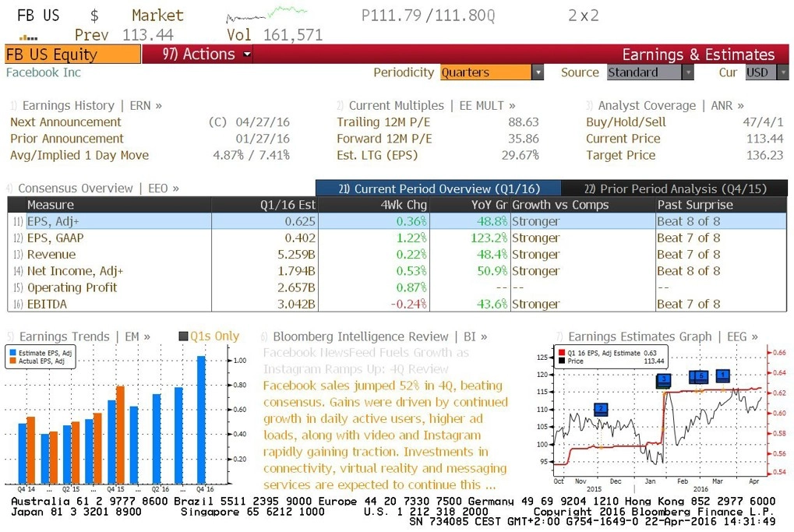The image size is (794, 532).
Task: Select row 14) Net Income, Adj+
Action: pos(397,271)
